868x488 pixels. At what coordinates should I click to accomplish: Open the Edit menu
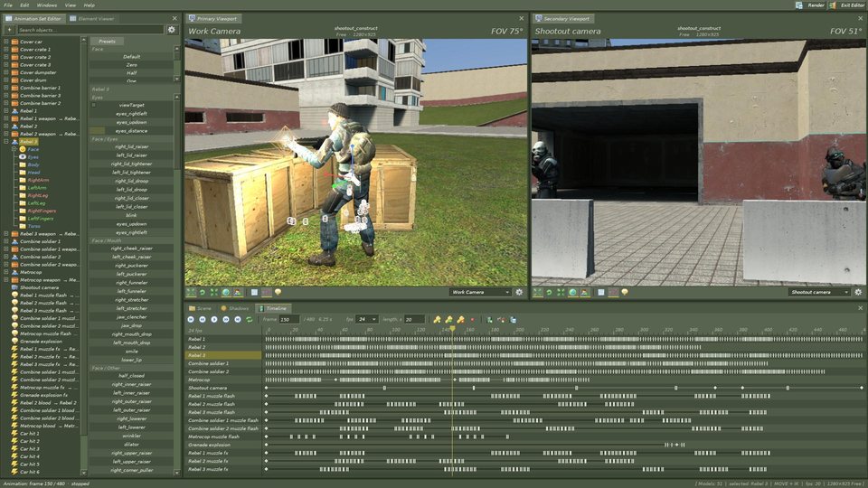click(x=24, y=5)
